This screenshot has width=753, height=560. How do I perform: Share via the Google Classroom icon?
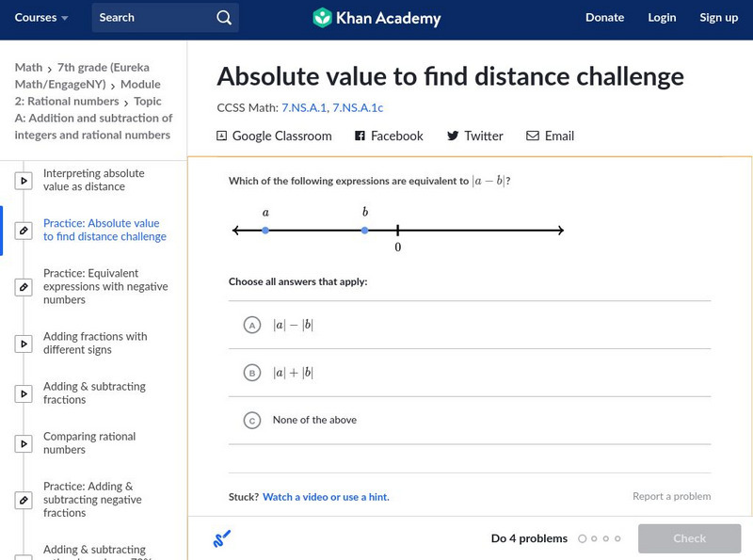[x=222, y=136]
